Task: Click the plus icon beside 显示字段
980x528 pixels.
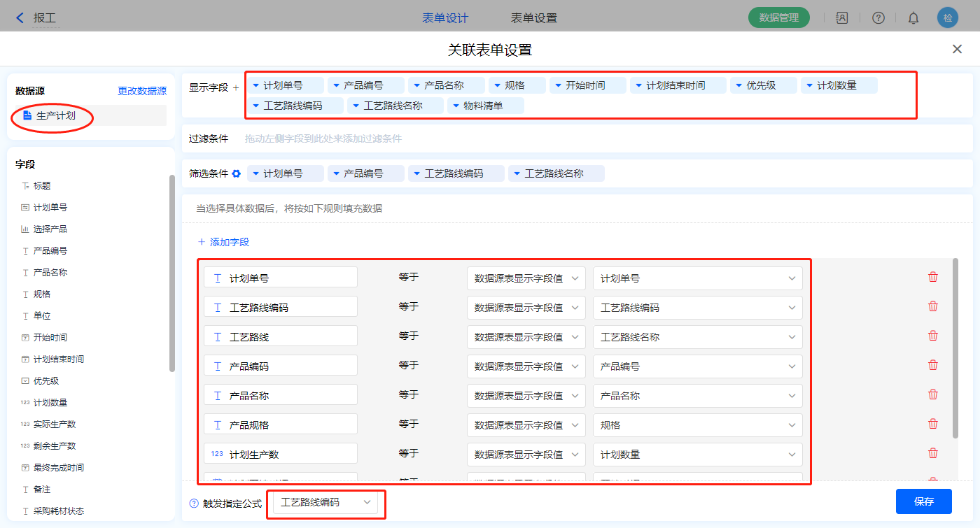Action: (x=236, y=88)
